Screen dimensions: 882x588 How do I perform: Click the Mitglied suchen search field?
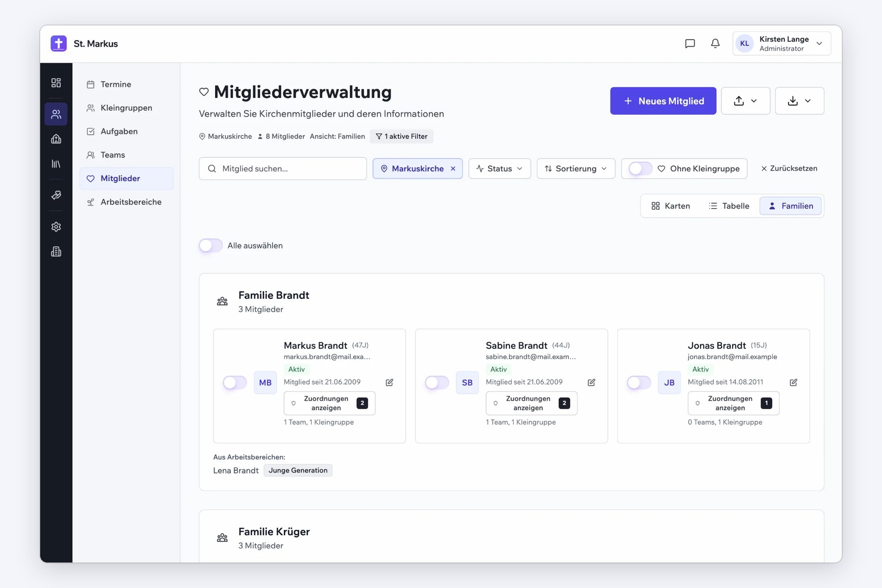coord(283,169)
